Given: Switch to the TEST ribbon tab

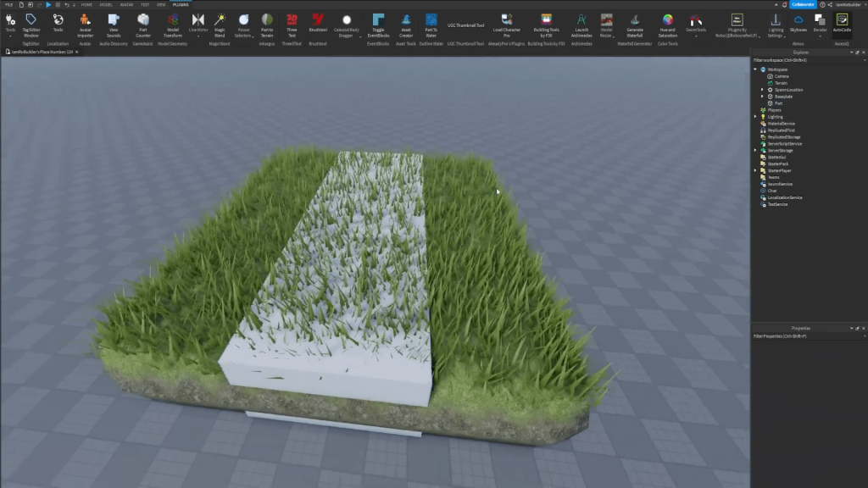Looking at the screenshot, I should tap(145, 4).
